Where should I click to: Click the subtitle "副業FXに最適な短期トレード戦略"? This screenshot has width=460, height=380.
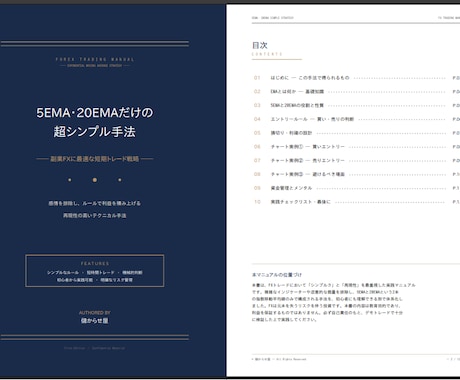tap(95, 159)
